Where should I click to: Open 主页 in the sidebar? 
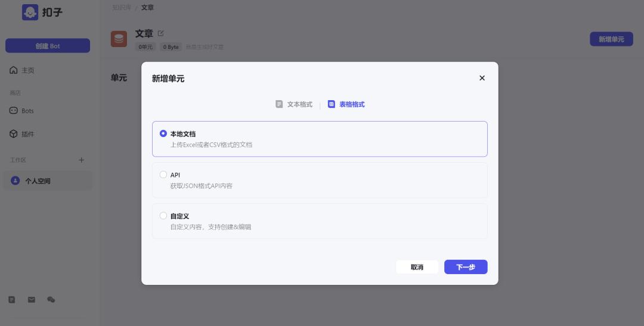pos(27,70)
